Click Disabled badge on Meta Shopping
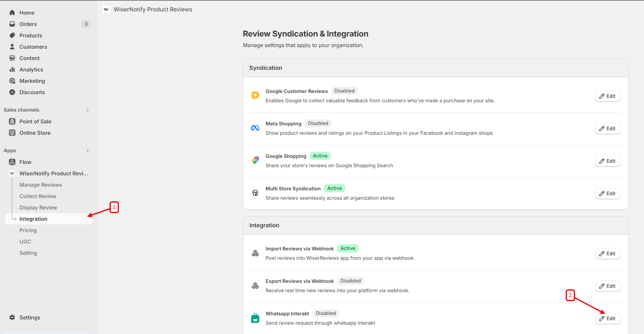Image resolution: width=644 pixels, height=334 pixels. pyautogui.click(x=318, y=123)
